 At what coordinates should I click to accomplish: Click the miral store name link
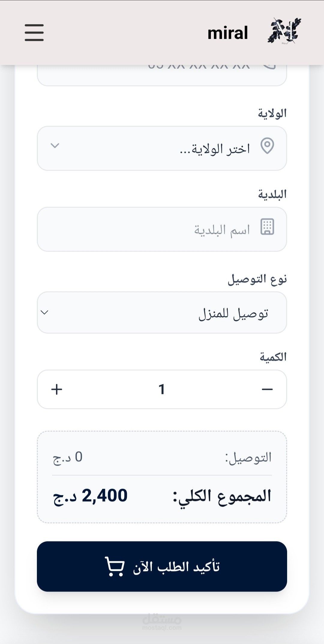point(228,33)
